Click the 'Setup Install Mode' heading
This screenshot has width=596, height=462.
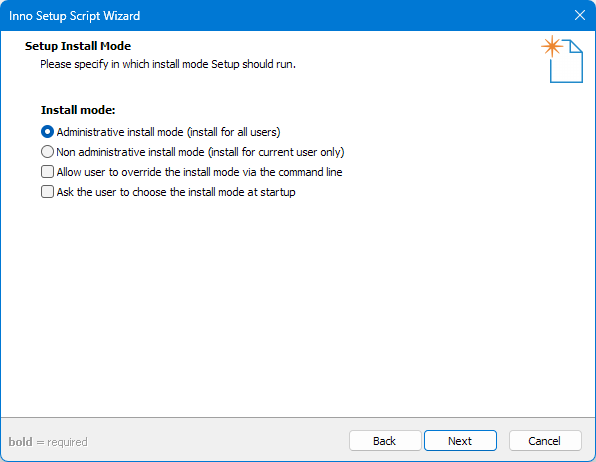[x=78, y=46]
